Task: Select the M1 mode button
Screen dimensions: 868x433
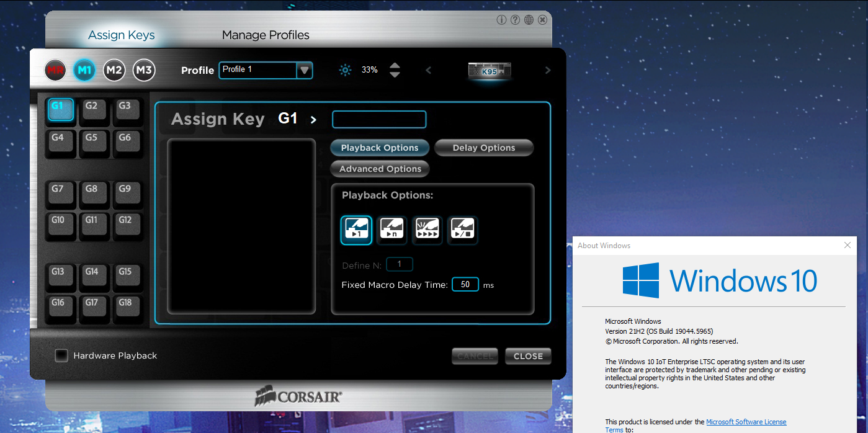Action: click(84, 70)
